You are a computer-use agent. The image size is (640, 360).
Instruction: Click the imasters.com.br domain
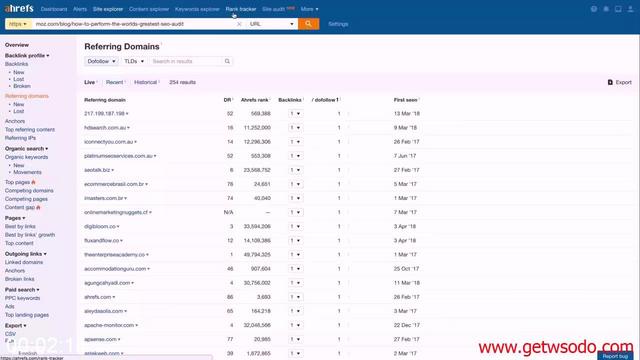click(x=104, y=198)
